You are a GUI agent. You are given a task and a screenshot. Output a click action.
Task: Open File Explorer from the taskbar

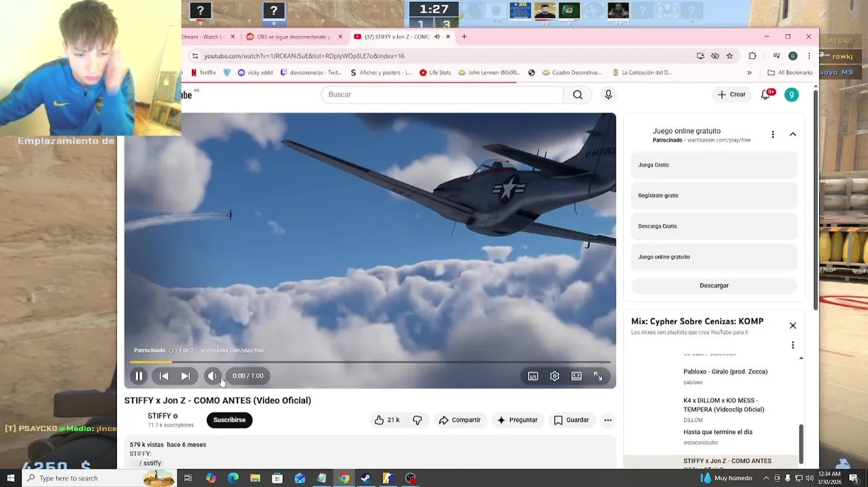tap(256, 478)
